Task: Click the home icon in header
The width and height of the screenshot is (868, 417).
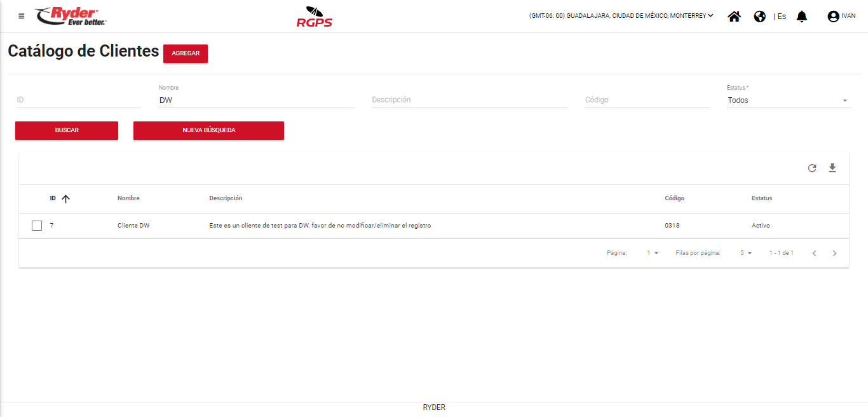Action: 734,17
